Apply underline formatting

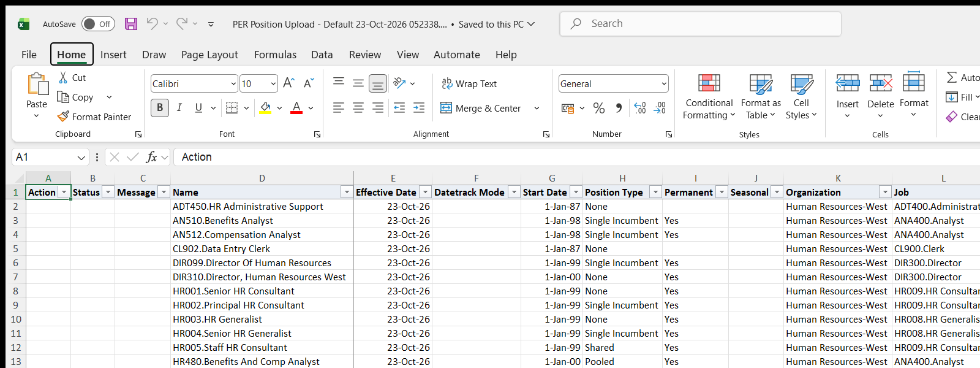pyautogui.click(x=198, y=108)
